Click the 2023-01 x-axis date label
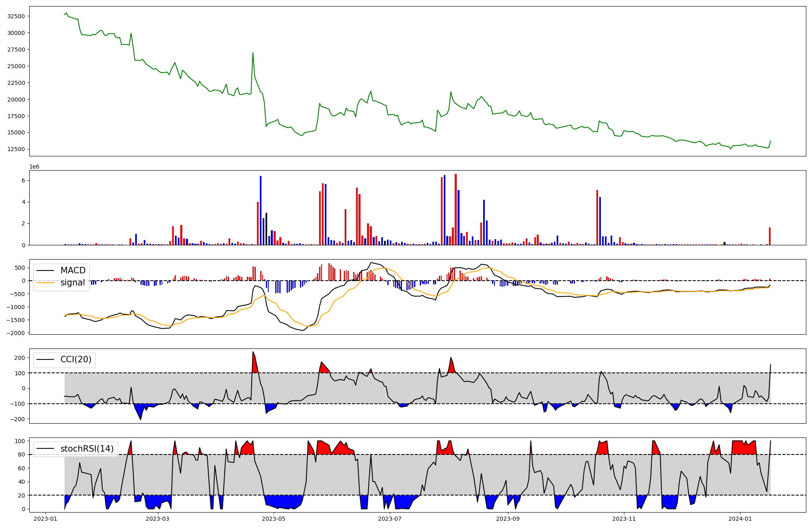Image resolution: width=812 pixels, height=528 pixels. tap(45, 519)
